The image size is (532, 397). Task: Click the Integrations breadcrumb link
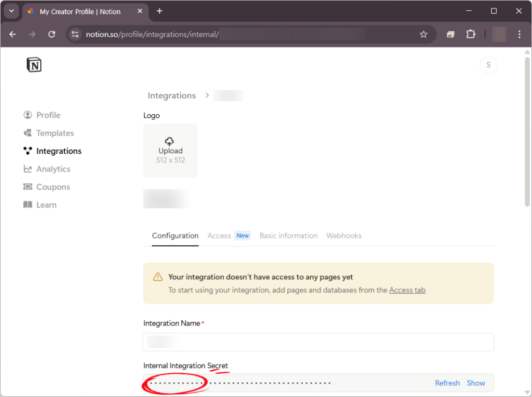pyautogui.click(x=172, y=95)
